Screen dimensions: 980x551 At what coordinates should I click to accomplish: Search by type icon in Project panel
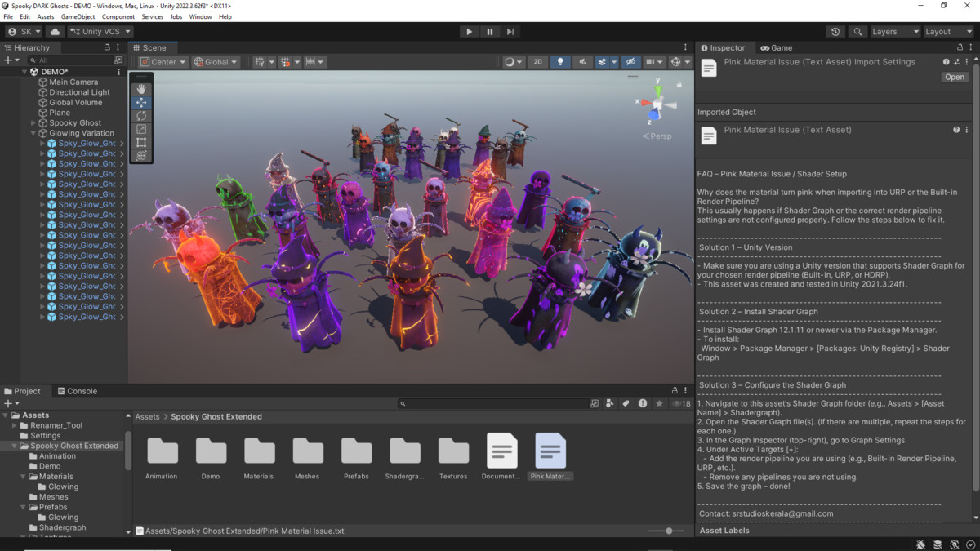(x=610, y=403)
